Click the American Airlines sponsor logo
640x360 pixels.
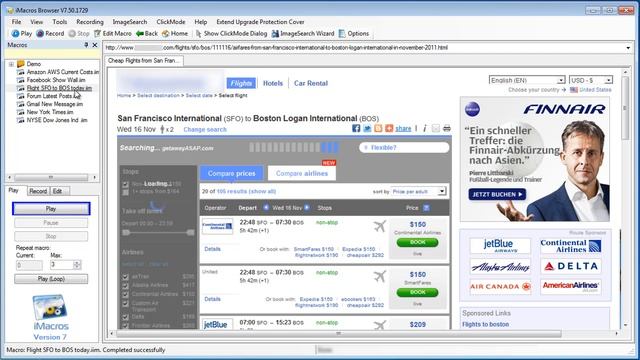(571, 287)
